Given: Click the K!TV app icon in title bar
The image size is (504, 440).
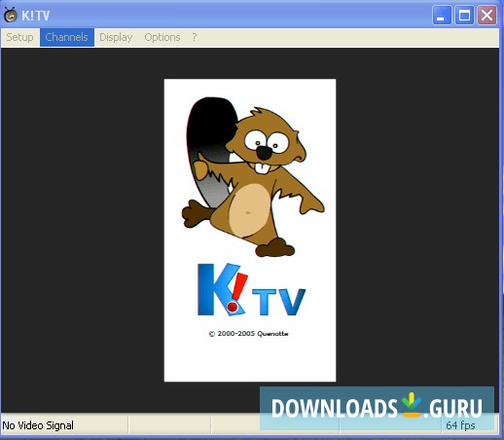Looking at the screenshot, I should tap(11, 15).
